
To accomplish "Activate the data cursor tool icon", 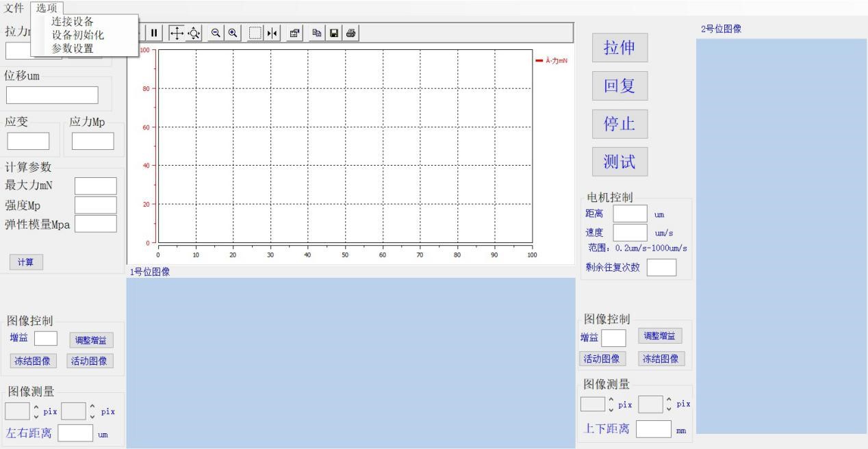I will pos(272,32).
